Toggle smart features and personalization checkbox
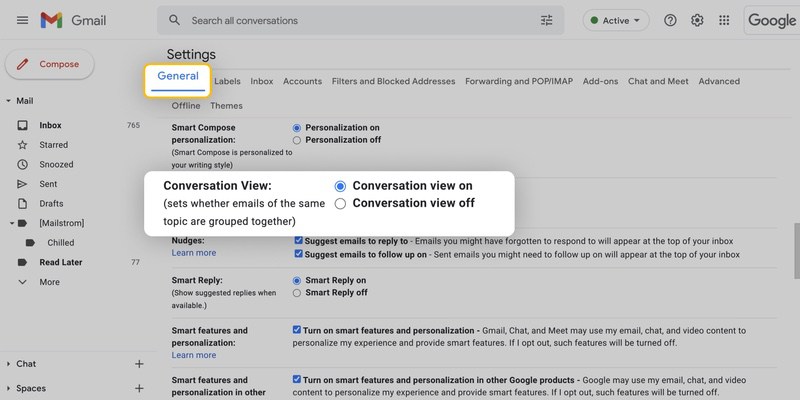 click(x=296, y=330)
